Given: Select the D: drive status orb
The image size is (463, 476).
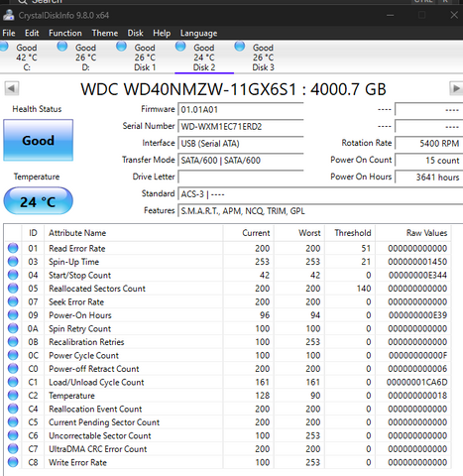Looking at the screenshot, I should coord(62,46).
